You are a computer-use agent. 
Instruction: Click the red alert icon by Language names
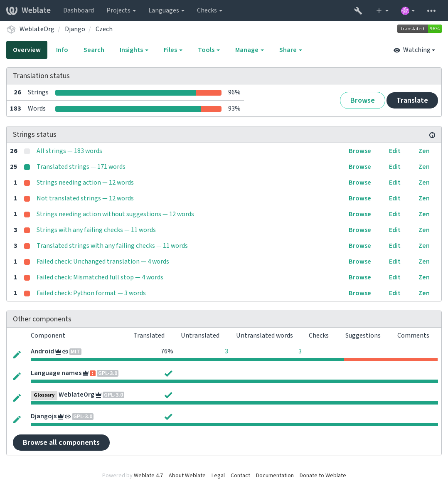pos(93,373)
